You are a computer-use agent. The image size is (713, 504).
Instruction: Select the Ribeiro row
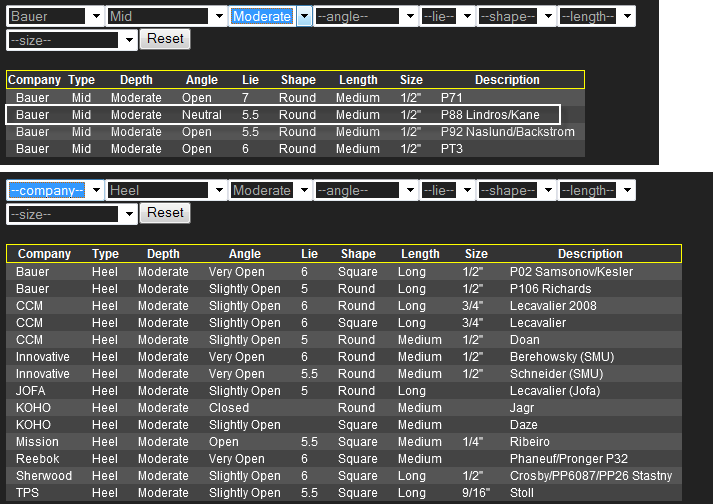pos(344,442)
